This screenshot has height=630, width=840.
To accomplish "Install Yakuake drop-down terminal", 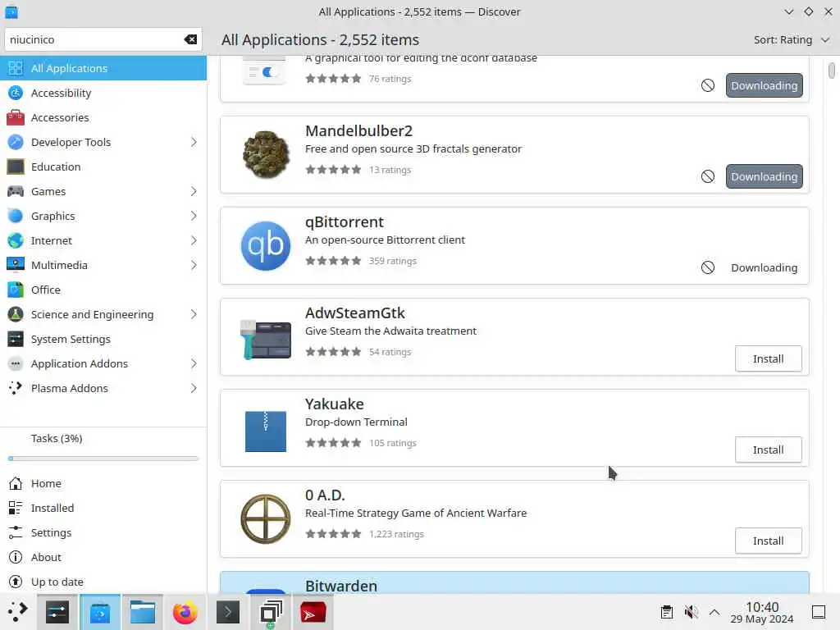I will click(x=768, y=450).
